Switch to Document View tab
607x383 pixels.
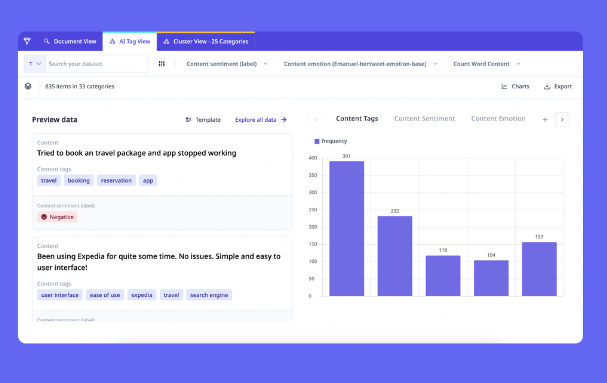[70, 41]
